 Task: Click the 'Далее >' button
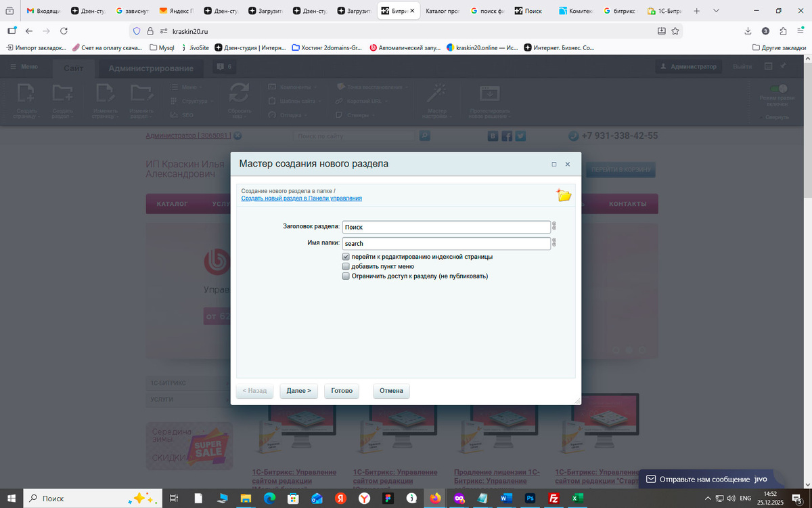pyautogui.click(x=298, y=391)
